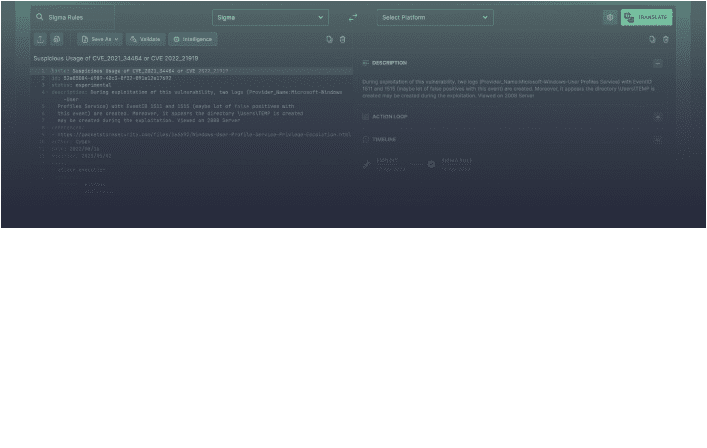Delete the rule using the left trash icon
The image size is (707, 448).
[x=342, y=39]
